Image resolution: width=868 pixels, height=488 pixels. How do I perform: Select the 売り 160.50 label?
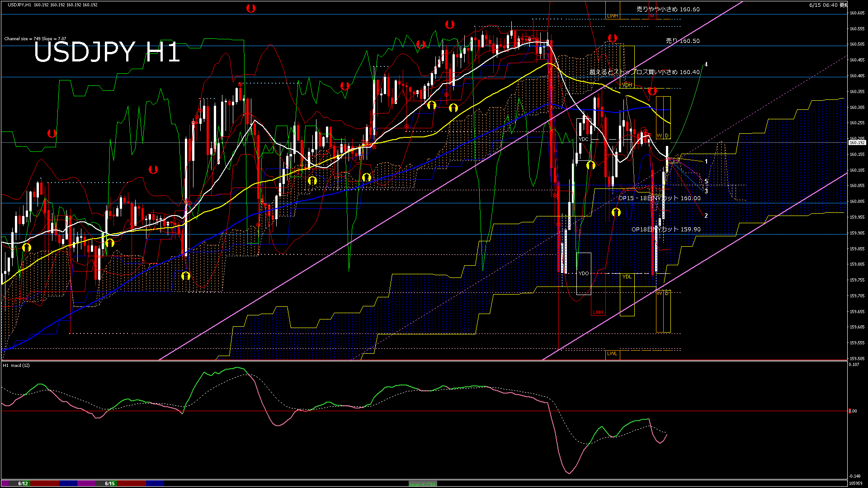point(683,41)
